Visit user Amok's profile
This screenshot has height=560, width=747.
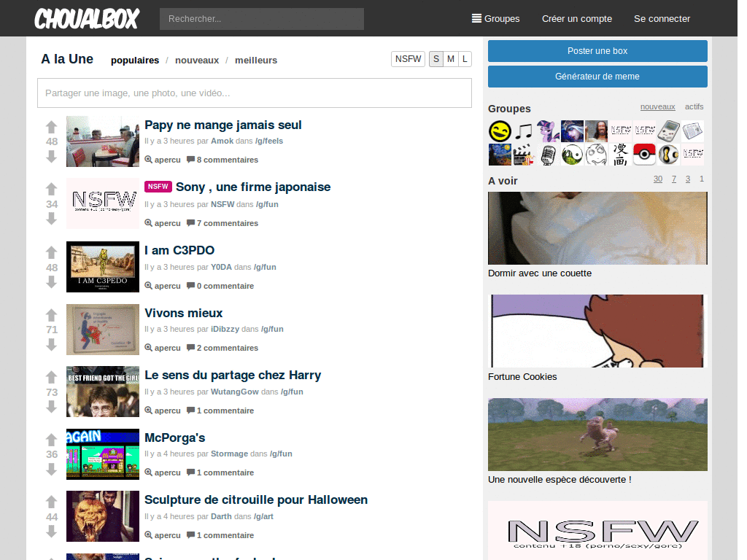[x=222, y=141]
